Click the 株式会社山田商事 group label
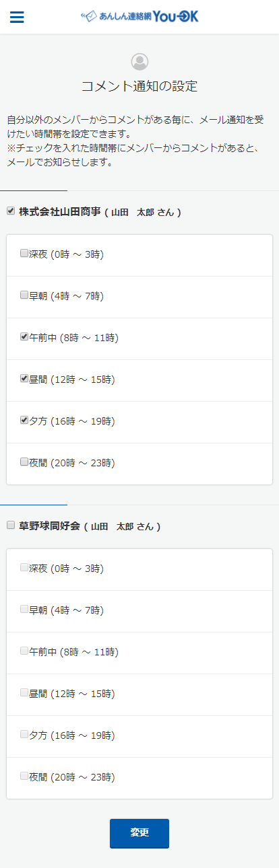The width and height of the screenshot is (279, 868). [x=60, y=211]
